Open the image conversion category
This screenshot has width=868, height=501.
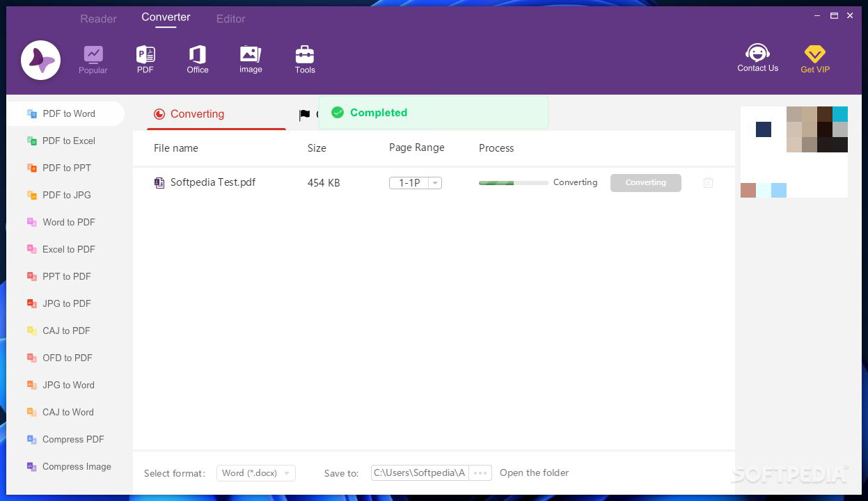pos(251,60)
